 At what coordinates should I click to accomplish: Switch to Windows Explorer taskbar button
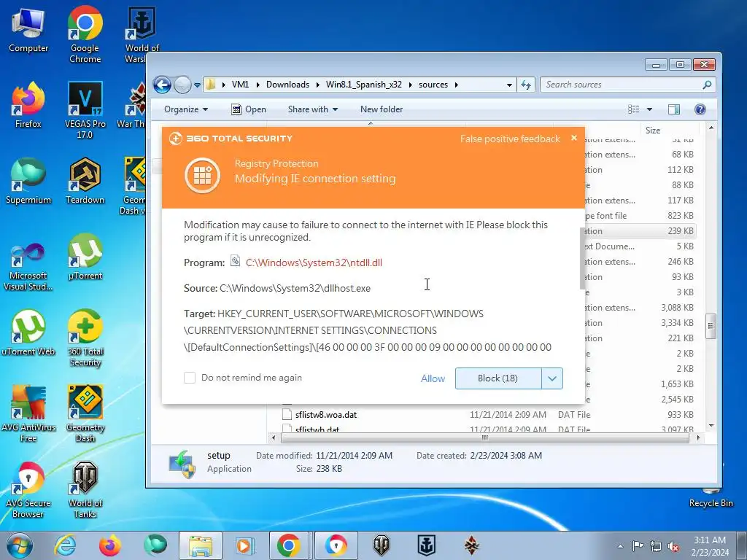tap(201, 545)
